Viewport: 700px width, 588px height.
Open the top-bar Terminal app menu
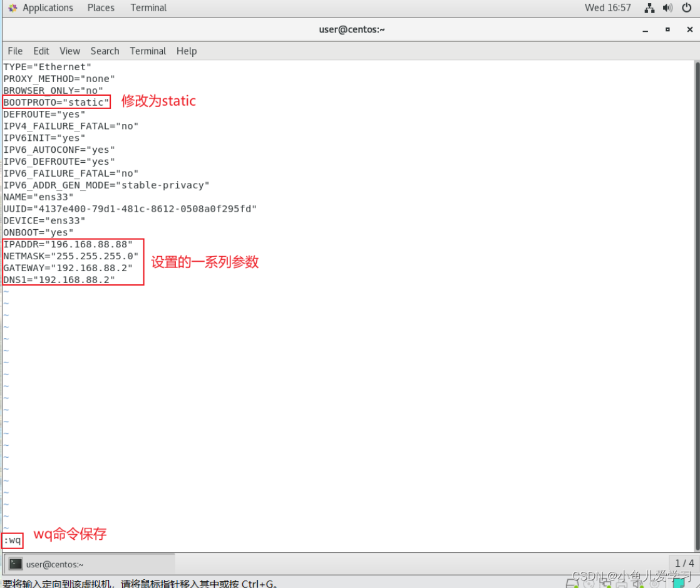pyautogui.click(x=148, y=8)
